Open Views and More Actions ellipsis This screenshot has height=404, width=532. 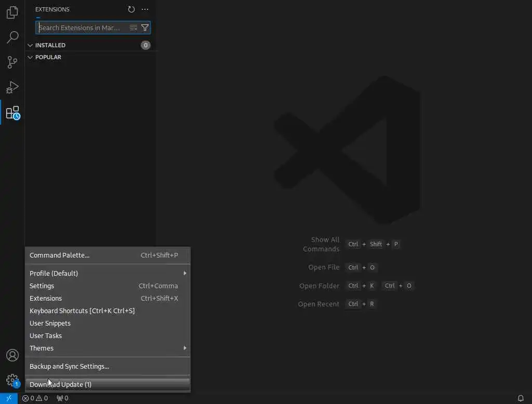(x=145, y=9)
